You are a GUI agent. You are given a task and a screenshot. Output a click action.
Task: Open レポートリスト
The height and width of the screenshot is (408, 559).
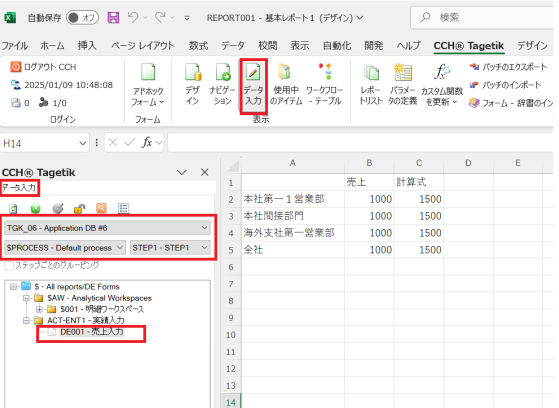(371, 85)
